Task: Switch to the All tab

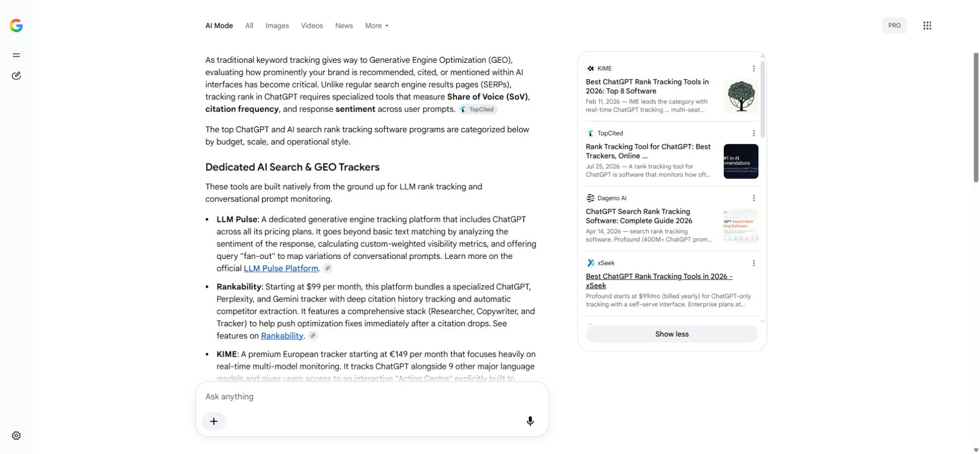Action: 250,26
